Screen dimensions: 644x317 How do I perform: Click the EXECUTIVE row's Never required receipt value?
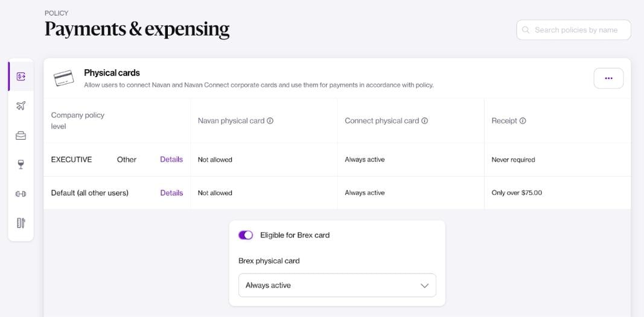(513, 160)
